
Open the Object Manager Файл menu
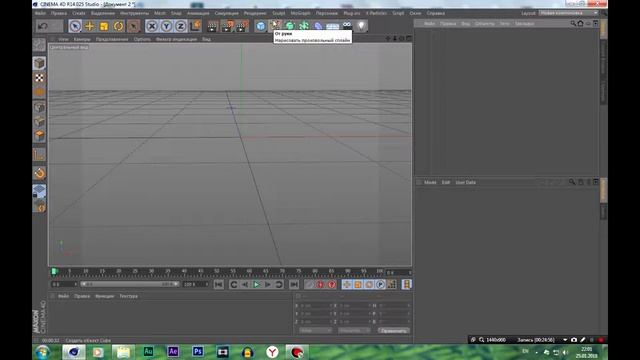click(429, 24)
